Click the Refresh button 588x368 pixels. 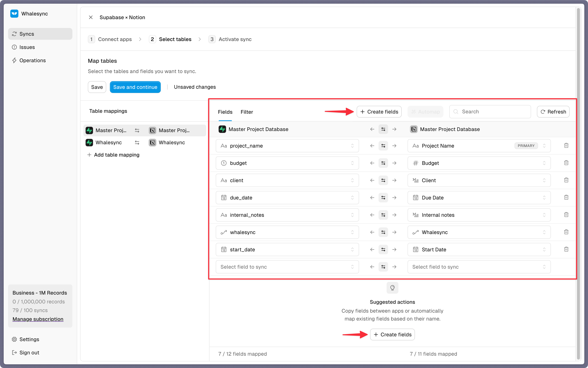pos(553,112)
